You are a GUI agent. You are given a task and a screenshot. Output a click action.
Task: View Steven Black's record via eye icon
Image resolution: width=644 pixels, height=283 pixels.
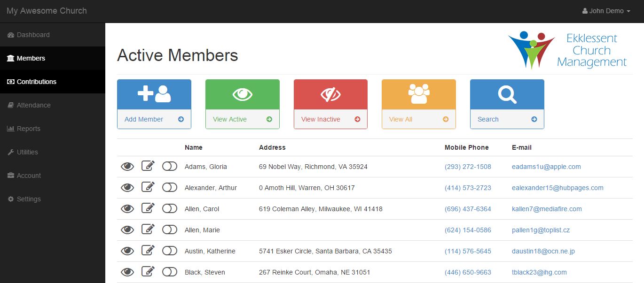pos(127,272)
